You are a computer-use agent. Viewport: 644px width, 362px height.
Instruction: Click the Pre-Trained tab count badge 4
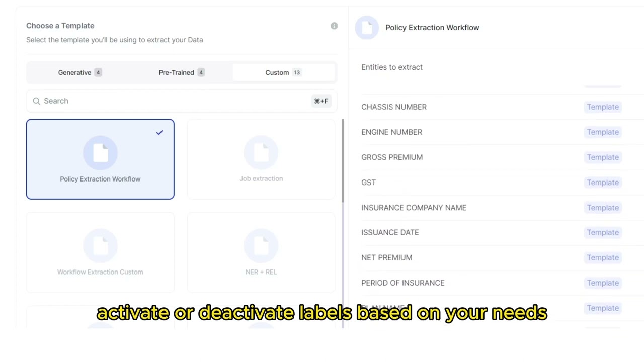click(x=201, y=72)
